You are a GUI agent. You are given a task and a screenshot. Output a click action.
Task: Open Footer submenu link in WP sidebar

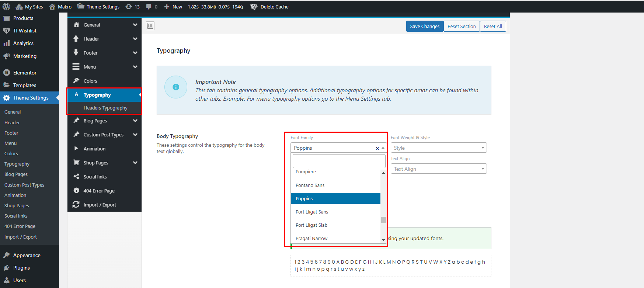point(11,133)
